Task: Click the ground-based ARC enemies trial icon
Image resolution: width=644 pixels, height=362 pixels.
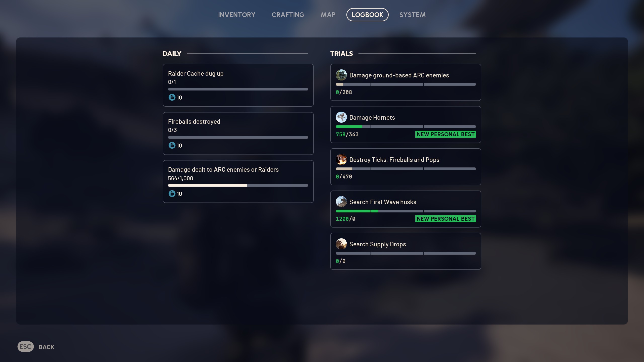Action: (x=341, y=75)
